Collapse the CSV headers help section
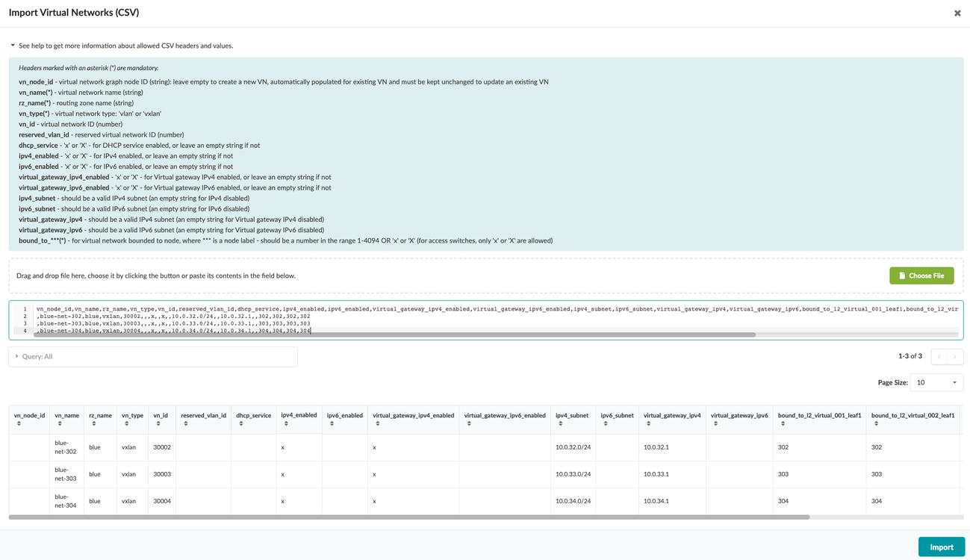This screenshot has width=970, height=560. coord(13,46)
